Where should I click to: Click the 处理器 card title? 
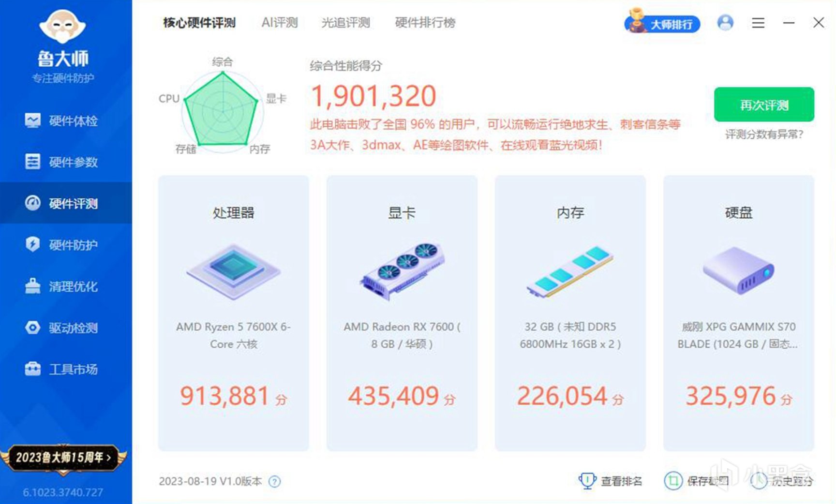click(x=234, y=213)
